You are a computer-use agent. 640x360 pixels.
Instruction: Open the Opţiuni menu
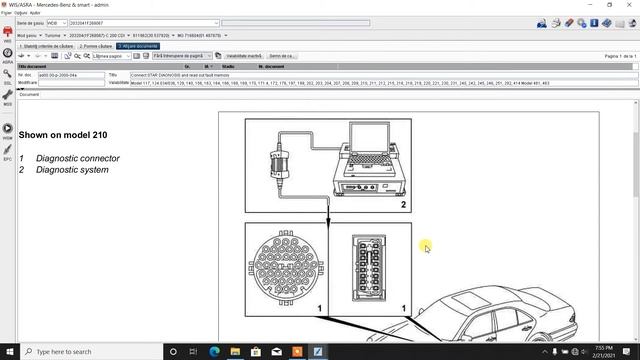pos(21,13)
